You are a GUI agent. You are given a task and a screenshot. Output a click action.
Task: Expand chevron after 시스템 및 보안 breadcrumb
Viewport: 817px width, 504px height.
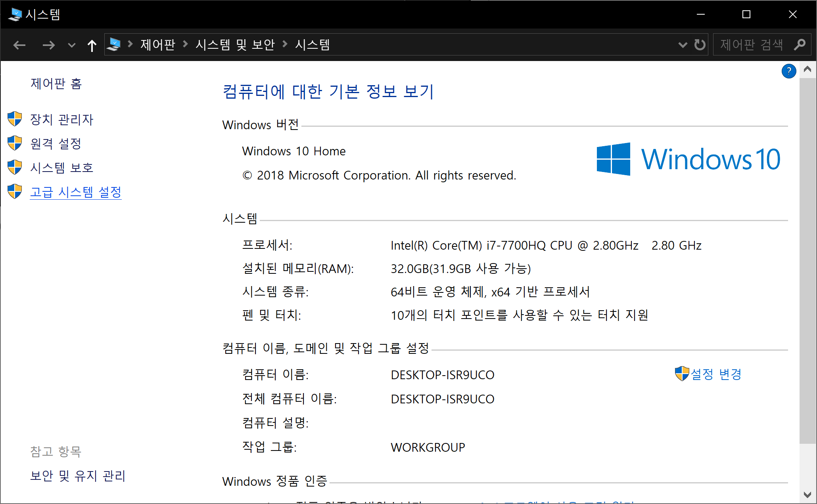[285, 44]
